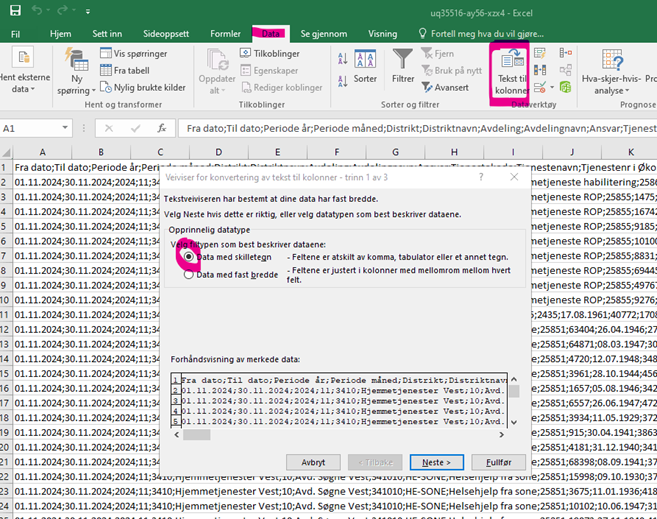
Task: Open the Sorter dialog button
Action: [x=365, y=66]
